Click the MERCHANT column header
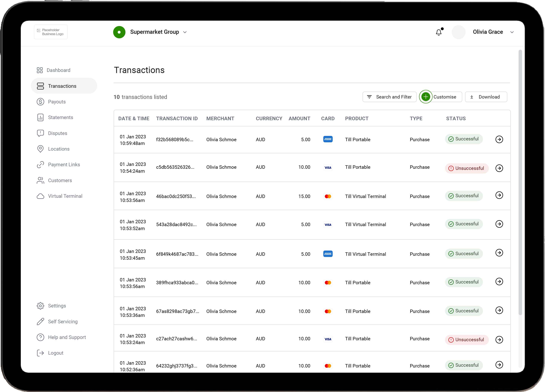 click(220, 119)
